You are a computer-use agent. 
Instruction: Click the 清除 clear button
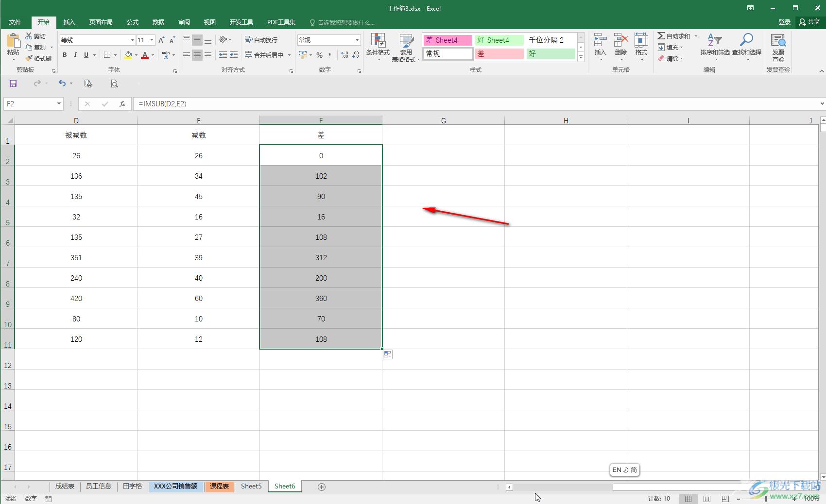(x=671, y=58)
